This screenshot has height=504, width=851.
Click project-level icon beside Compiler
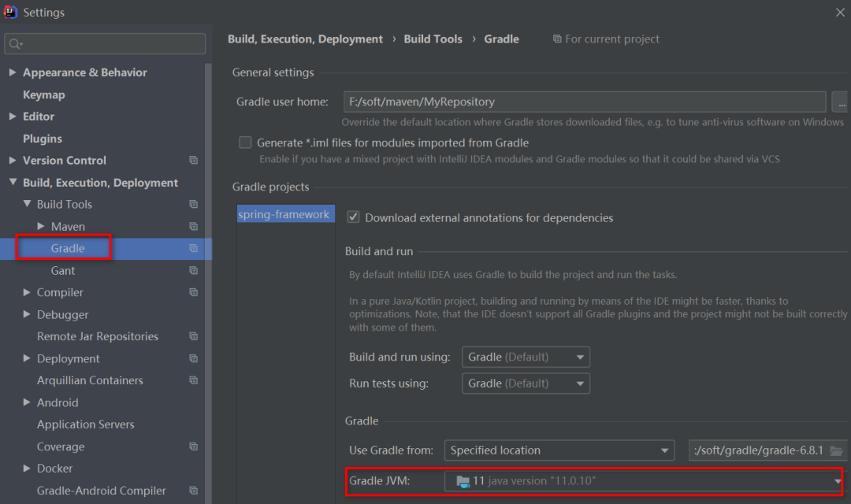(193, 292)
